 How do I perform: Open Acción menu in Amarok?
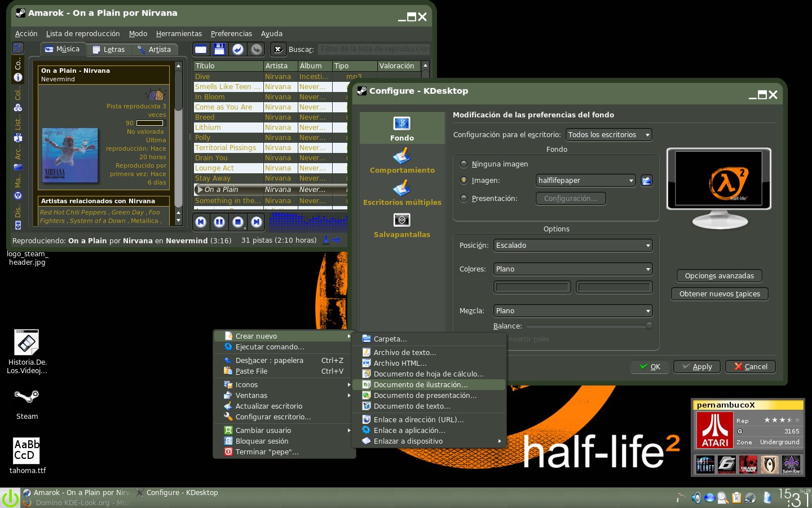(26, 34)
